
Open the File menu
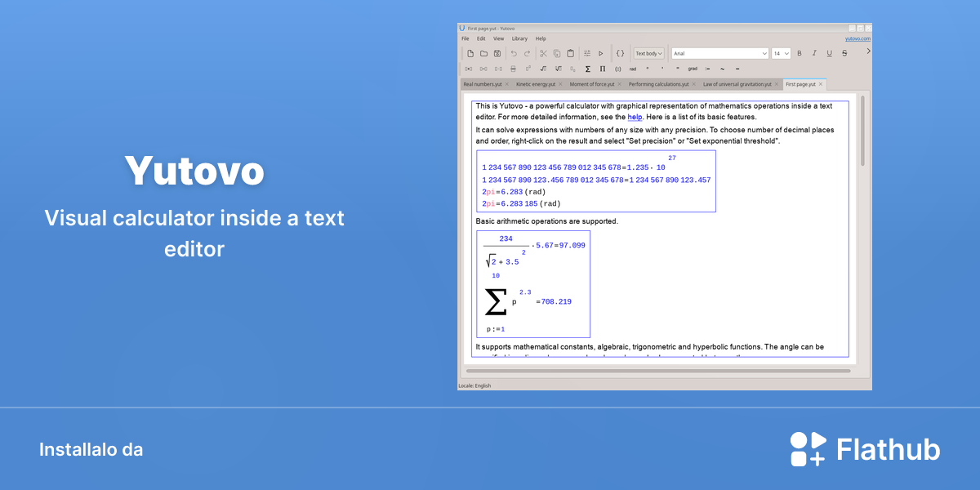[x=465, y=38]
